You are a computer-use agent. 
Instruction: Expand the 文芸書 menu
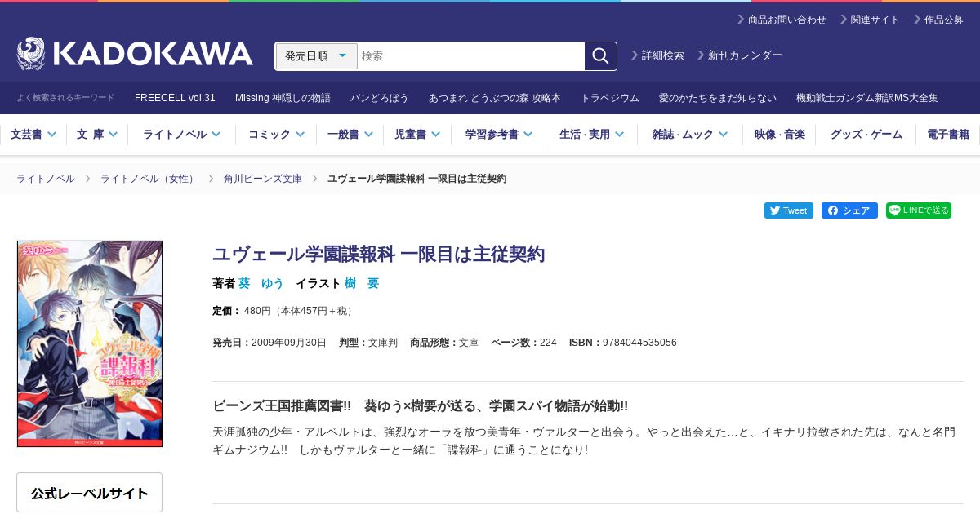click(33, 135)
